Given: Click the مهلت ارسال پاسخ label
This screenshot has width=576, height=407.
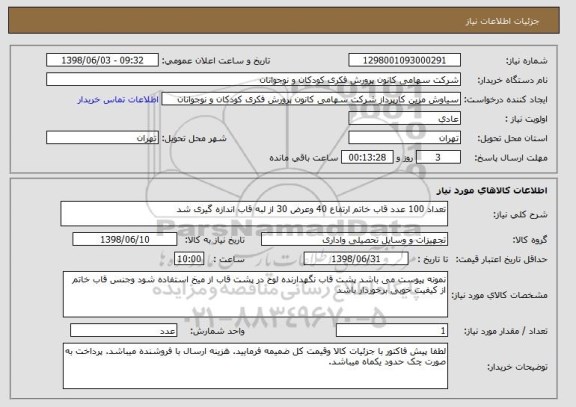Looking at the screenshot, I should [x=511, y=158].
